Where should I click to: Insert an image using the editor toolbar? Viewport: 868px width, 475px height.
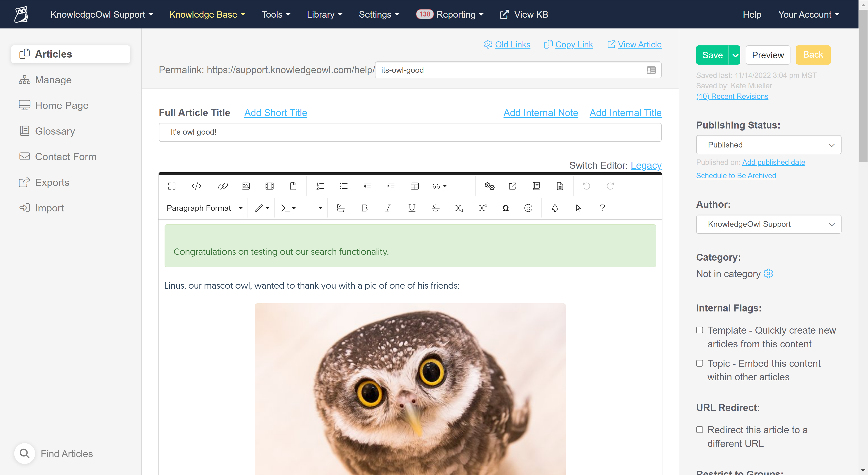(246, 186)
